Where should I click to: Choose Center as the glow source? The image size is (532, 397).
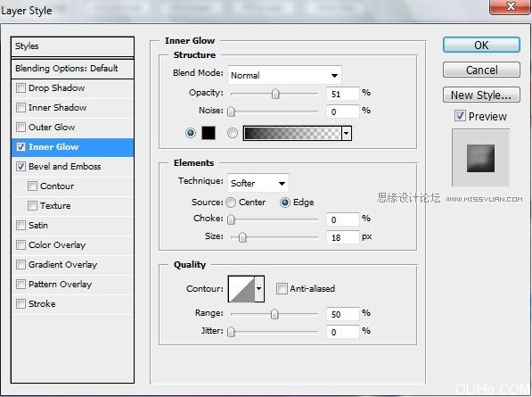(x=231, y=203)
